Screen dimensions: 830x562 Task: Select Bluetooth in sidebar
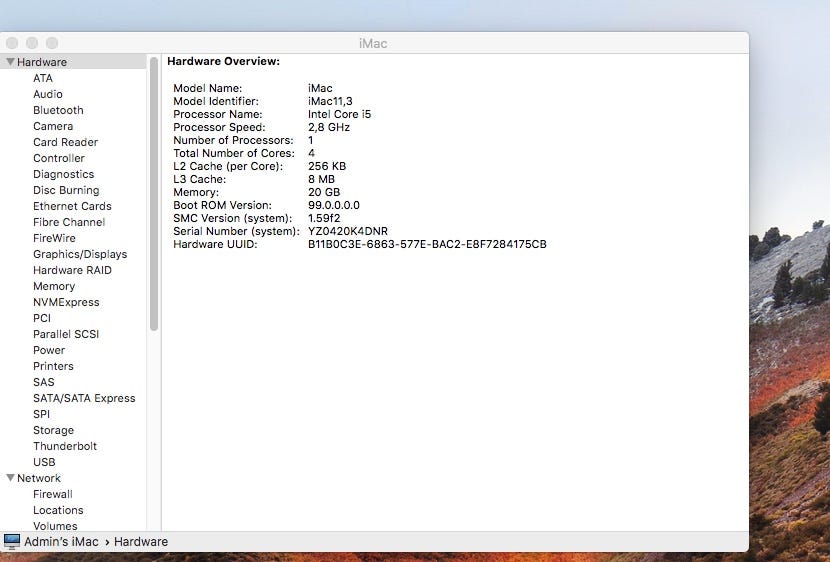[58, 110]
